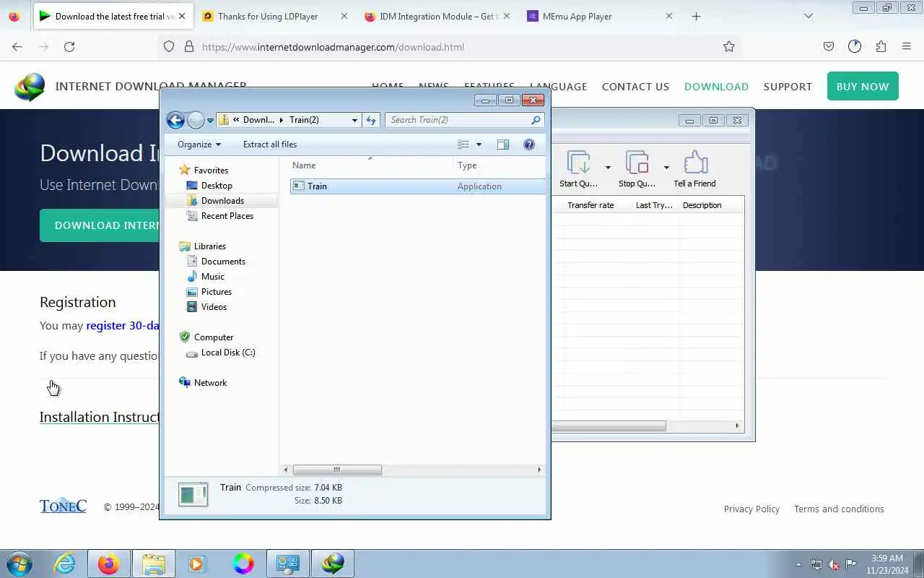Open Save to Pocket icon

click(x=829, y=47)
